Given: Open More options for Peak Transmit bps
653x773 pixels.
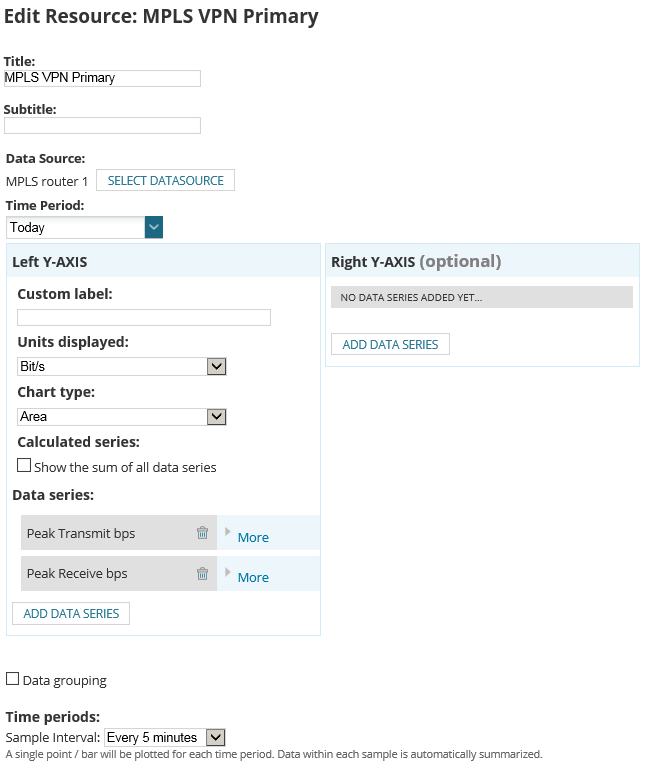Looking at the screenshot, I should (x=253, y=537).
